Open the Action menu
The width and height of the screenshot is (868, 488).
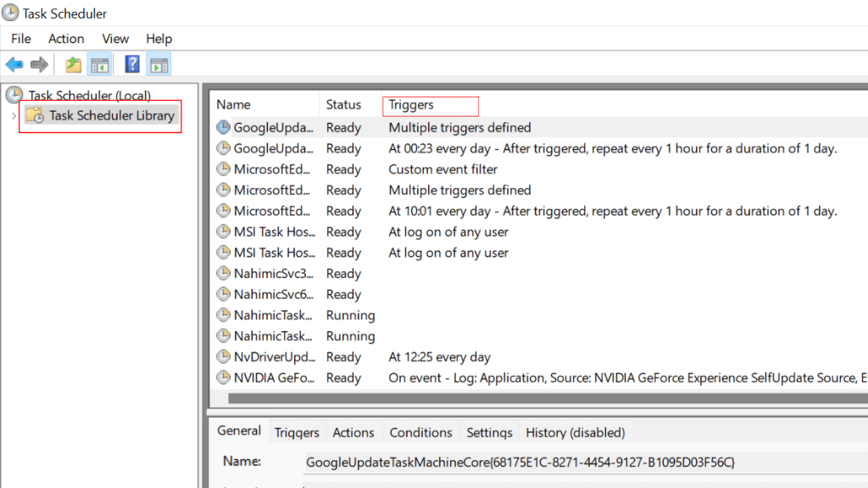(x=66, y=39)
